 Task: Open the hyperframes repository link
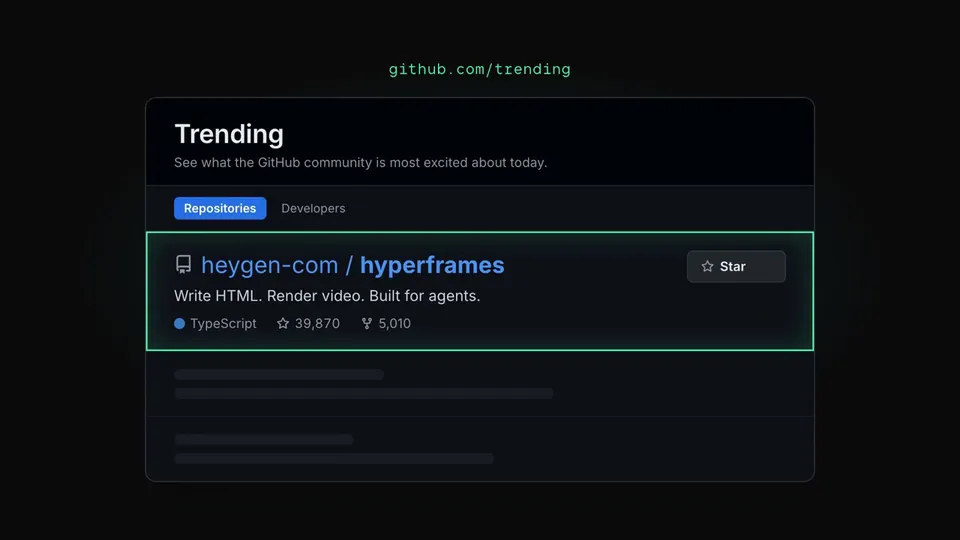pyautogui.click(x=432, y=265)
